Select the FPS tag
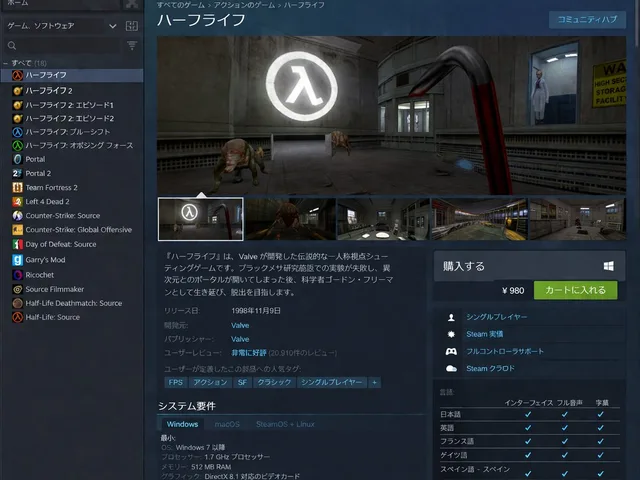Viewport: 640px width, 480px height. pyautogui.click(x=176, y=382)
